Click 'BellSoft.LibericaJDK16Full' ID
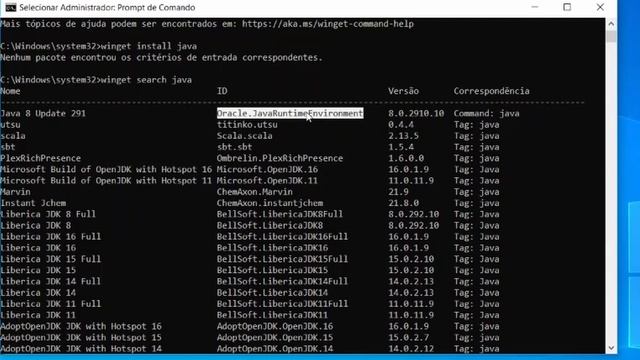Image resolution: width=640 pixels, height=360 pixels. pos(282,237)
